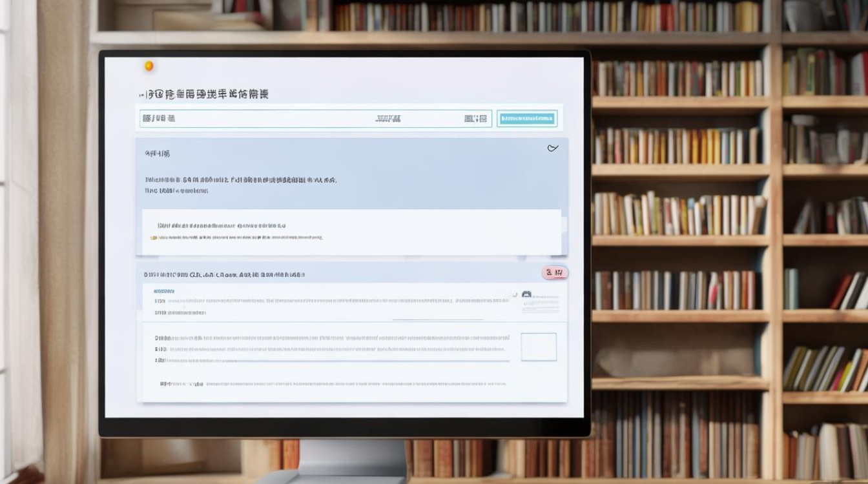The width and height of the screenshot is (868, 484).
Task: Click the checkmark icon on the notice panel
Action: (553, 148)
